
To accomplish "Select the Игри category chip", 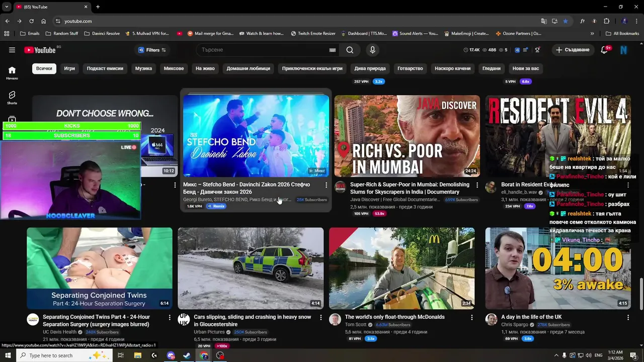I will pyautogui.click(x=69, y=68).
